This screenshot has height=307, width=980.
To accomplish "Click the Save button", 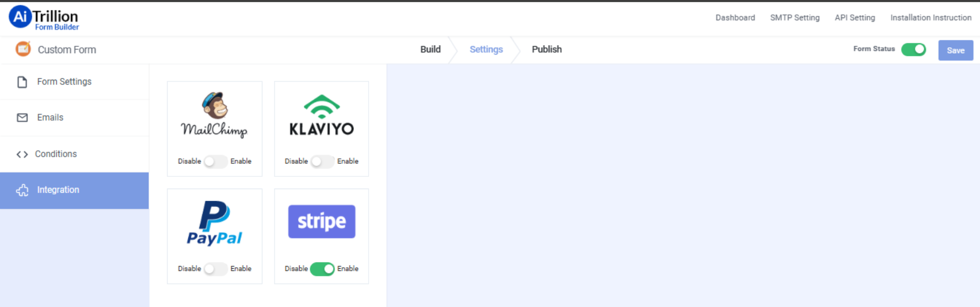I will [956, 50].
